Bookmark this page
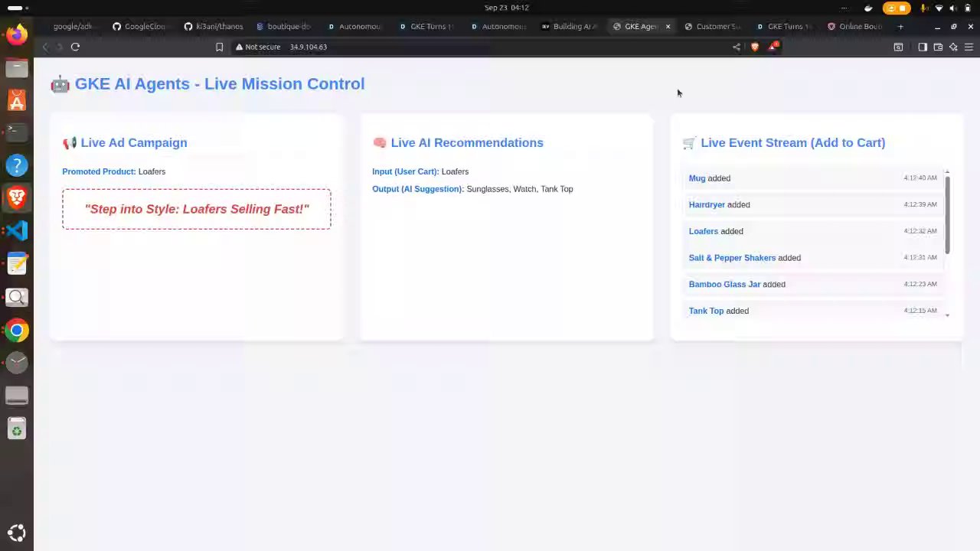980x551 pixels. coord(219,47)
